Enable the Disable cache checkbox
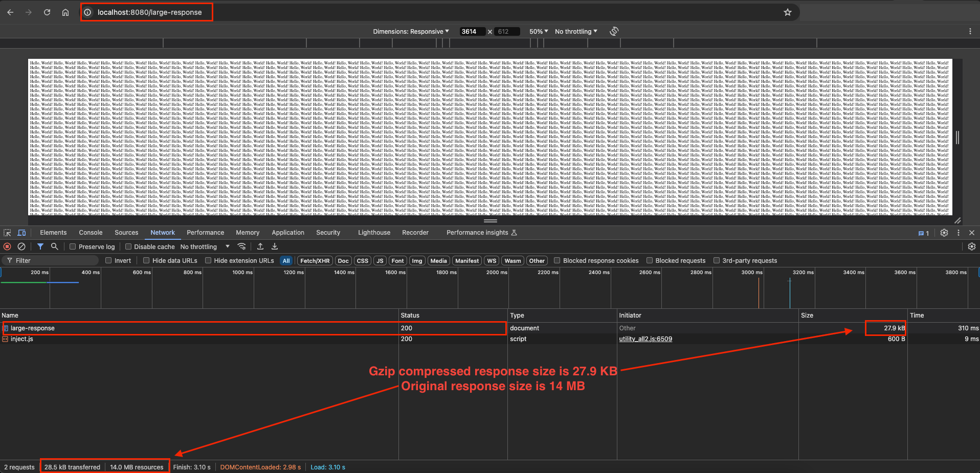980x473 pixels. [128, 246]
